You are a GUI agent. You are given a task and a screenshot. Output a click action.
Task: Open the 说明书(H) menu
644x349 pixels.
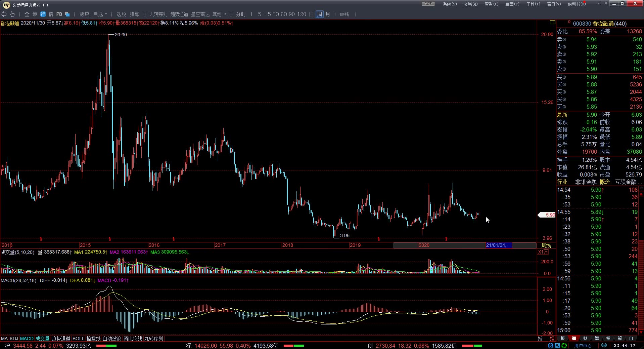(577, 4)
